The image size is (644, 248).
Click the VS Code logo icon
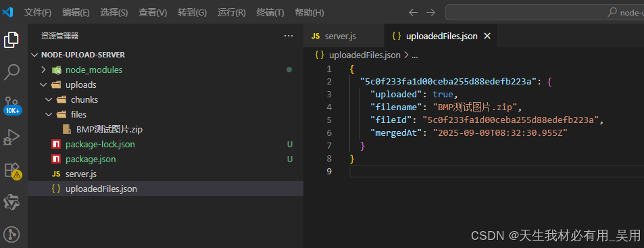8,12
